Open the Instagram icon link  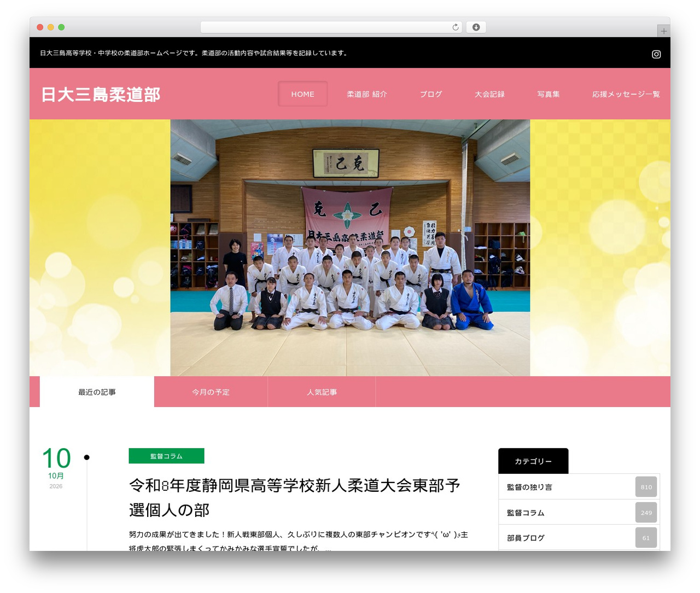coord(656,54)
